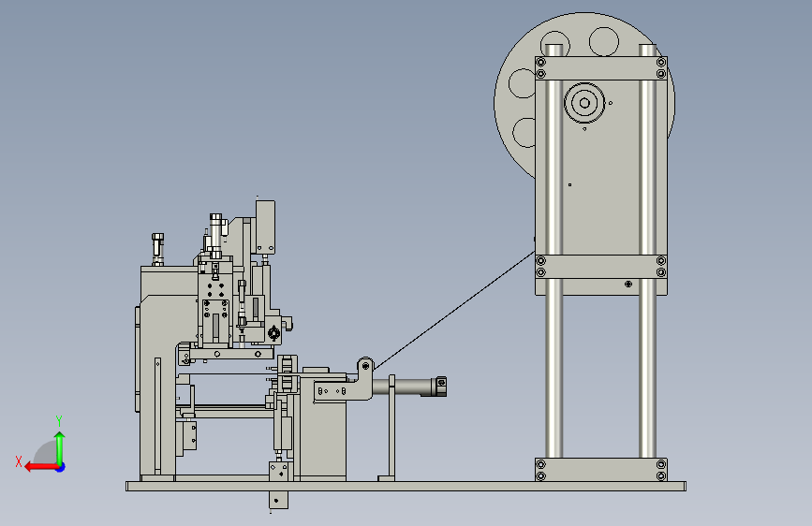Select the concentric hub on the tower plate
812x526 pixels.
pos(584,103)
